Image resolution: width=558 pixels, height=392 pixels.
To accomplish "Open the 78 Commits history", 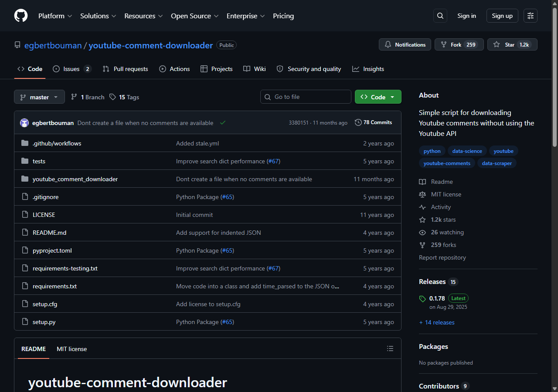I will pos(374,122).
